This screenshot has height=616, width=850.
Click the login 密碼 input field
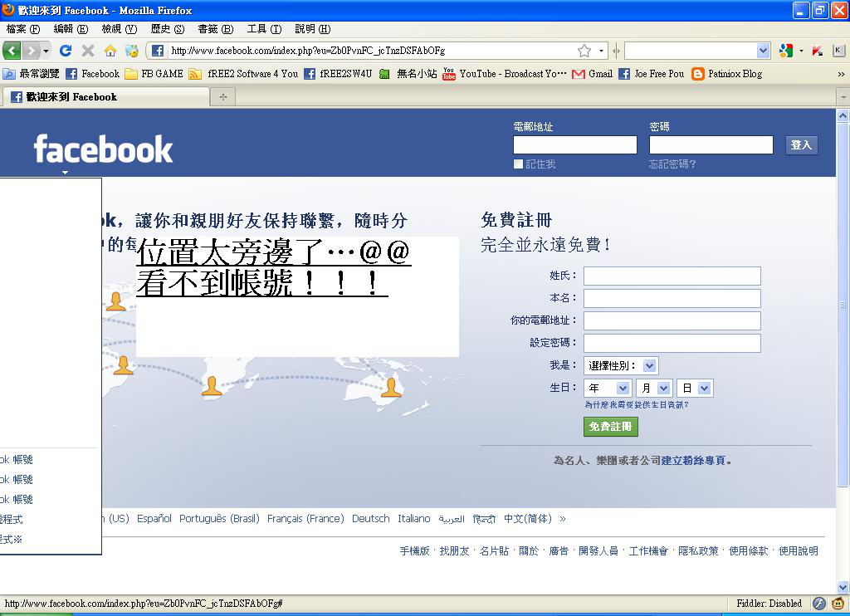point(711,144)
